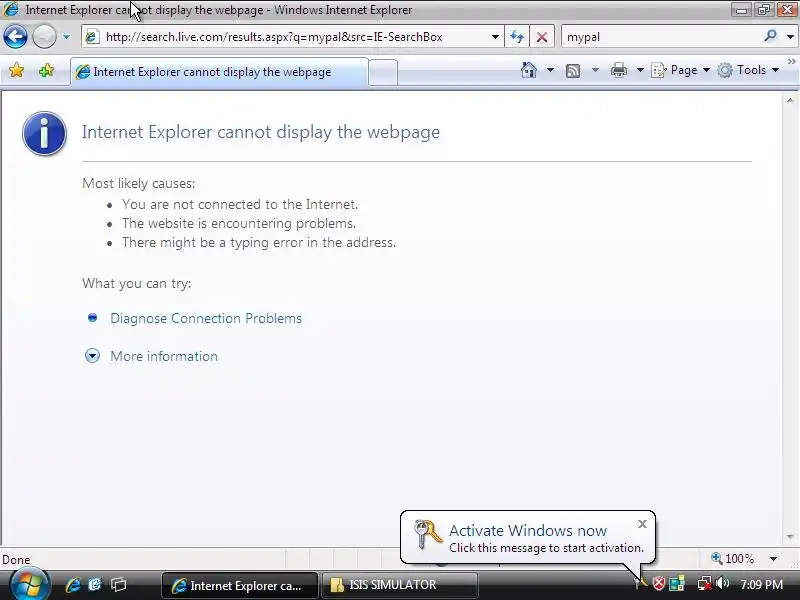Restore down the Internet Explorer window
800x600 pixels.
764,10
